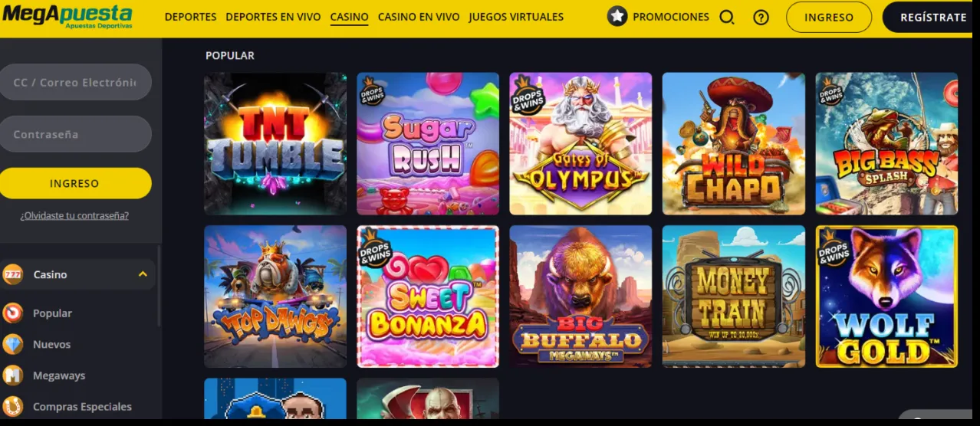980x426 pixels.
Task: Collapse the Casino sidebar section chevron
Action: click(x=143, y=274)
